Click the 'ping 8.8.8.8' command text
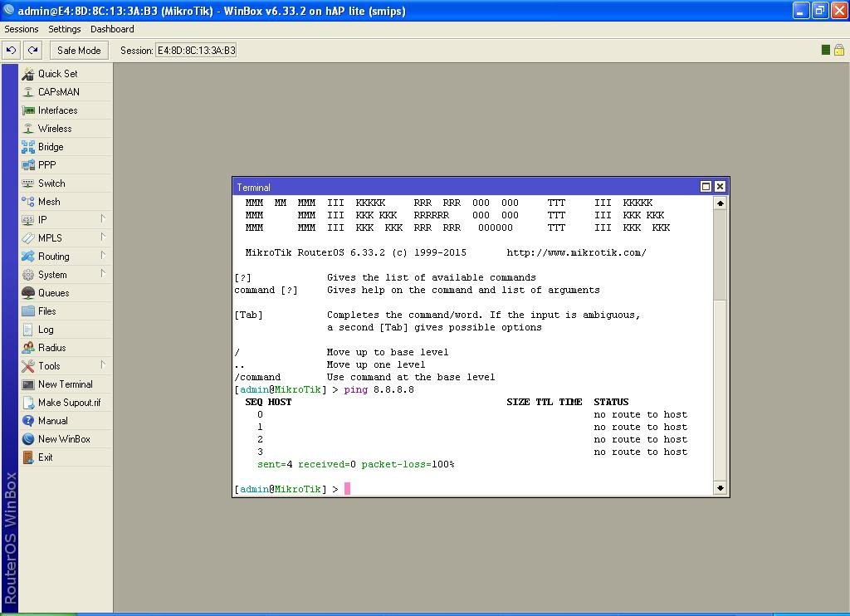The image size is (850, 616). coord(379,390)
